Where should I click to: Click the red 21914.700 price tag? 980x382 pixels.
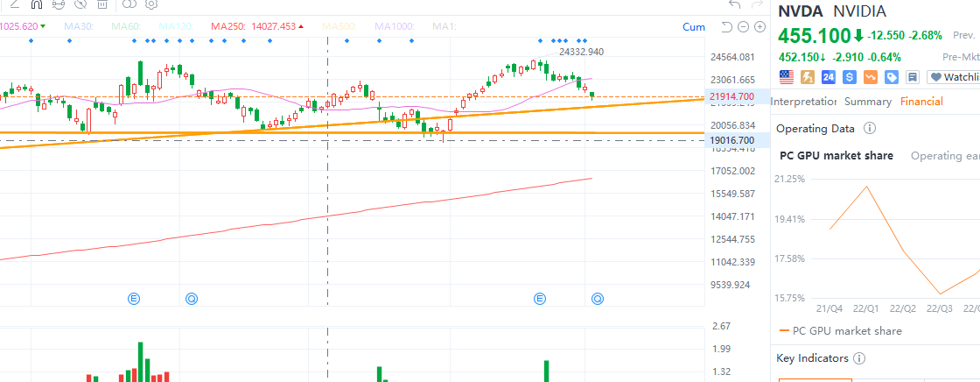pyautogui.click(x=731, y=96)
